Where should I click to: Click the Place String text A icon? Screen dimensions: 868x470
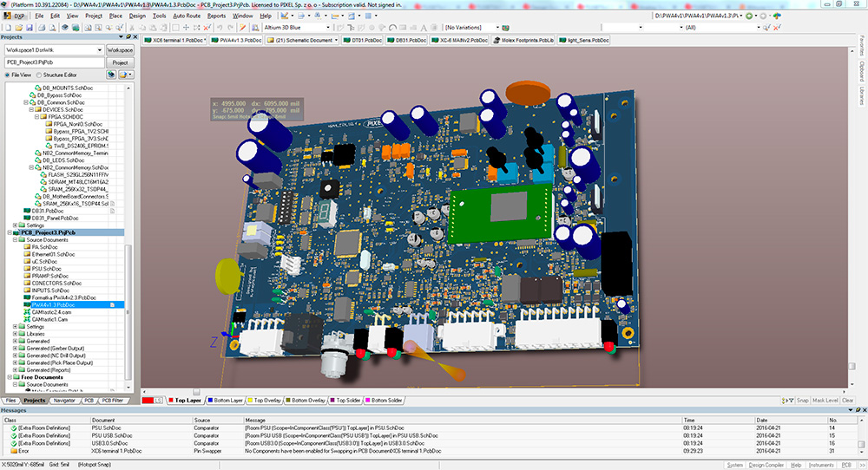424,27
